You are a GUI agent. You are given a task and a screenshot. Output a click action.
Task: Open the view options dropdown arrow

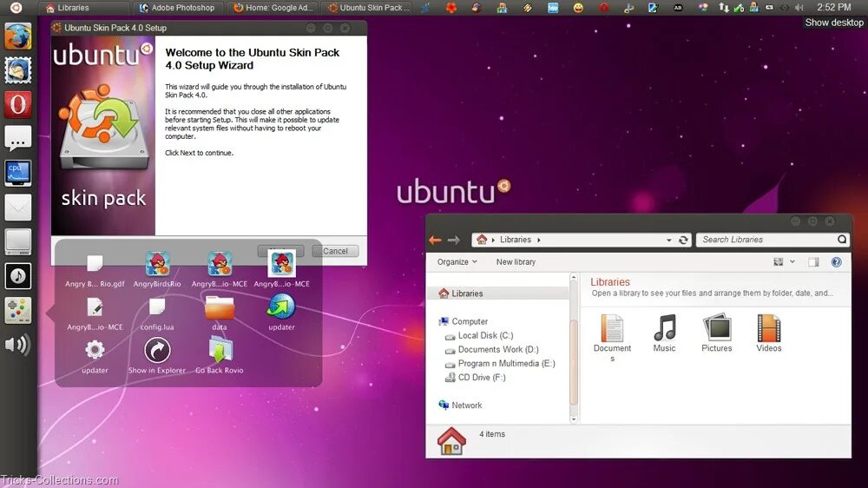pos(792,262)
